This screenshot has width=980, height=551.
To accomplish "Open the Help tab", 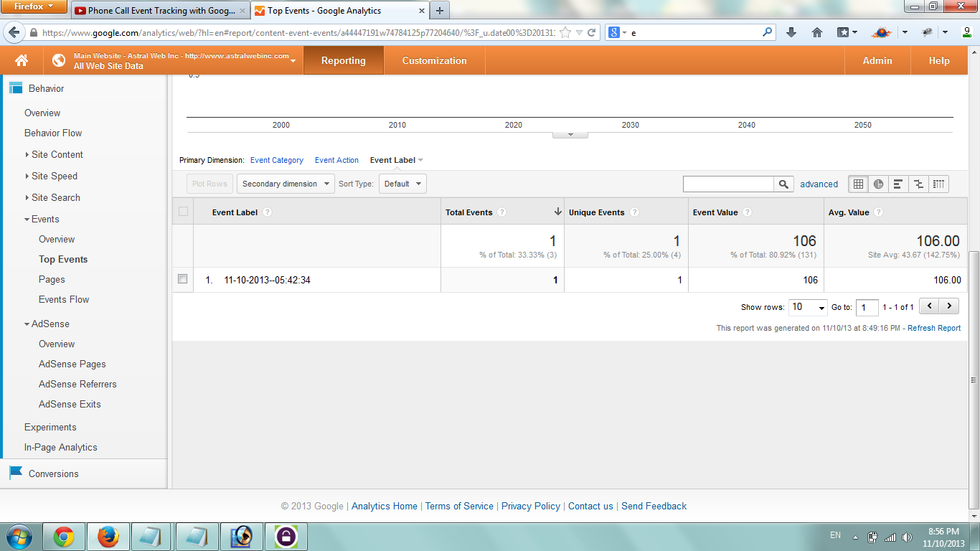I will click(938, 60).
